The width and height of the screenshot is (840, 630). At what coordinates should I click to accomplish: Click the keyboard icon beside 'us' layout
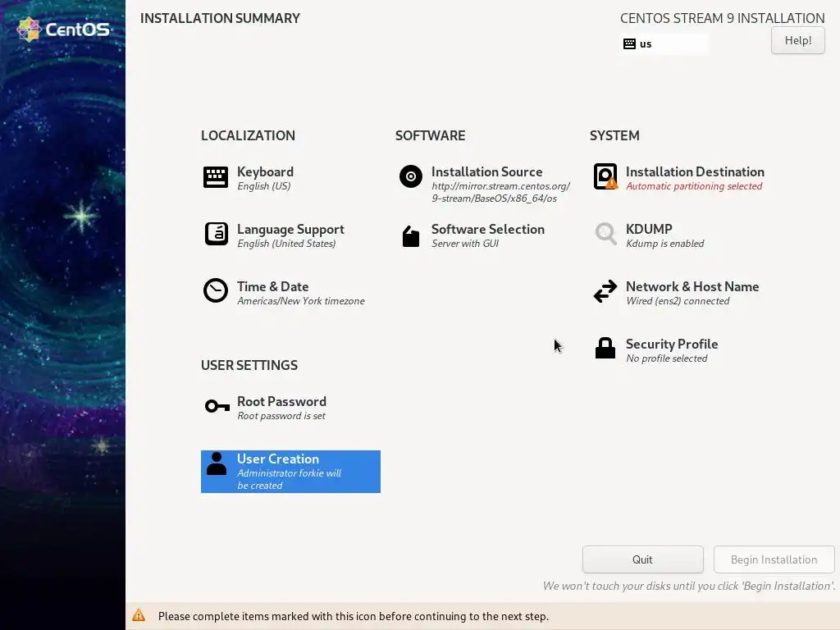(x=629, y=44)
